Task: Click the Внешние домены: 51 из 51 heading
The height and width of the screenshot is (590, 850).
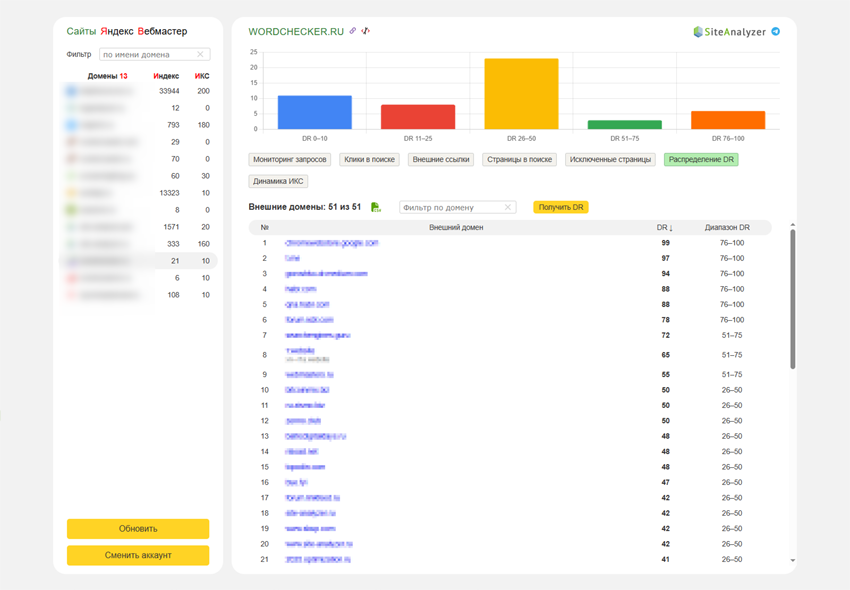Action: pos(305,207)
